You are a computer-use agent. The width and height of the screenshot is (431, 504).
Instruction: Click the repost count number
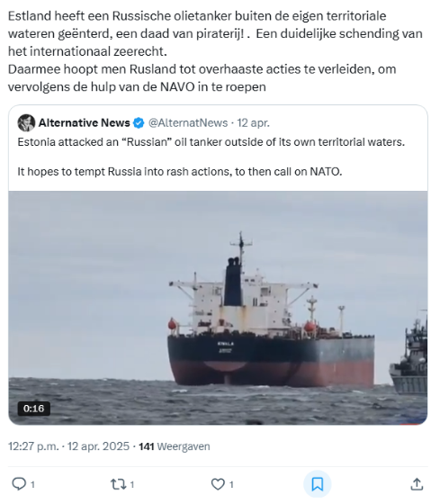[x=131, y=484]
